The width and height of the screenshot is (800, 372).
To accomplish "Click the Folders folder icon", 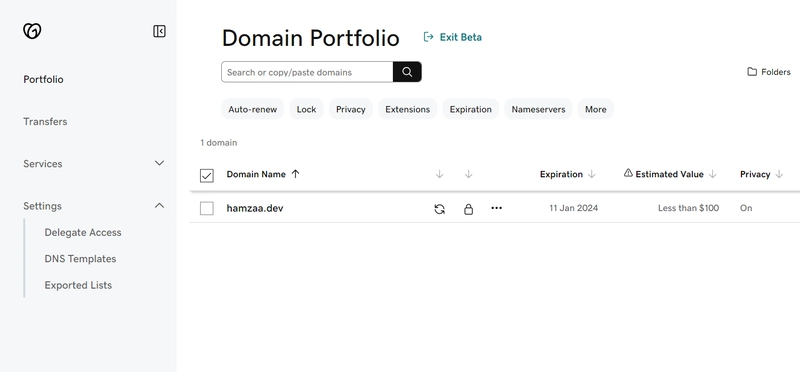I will click(752, 72).
